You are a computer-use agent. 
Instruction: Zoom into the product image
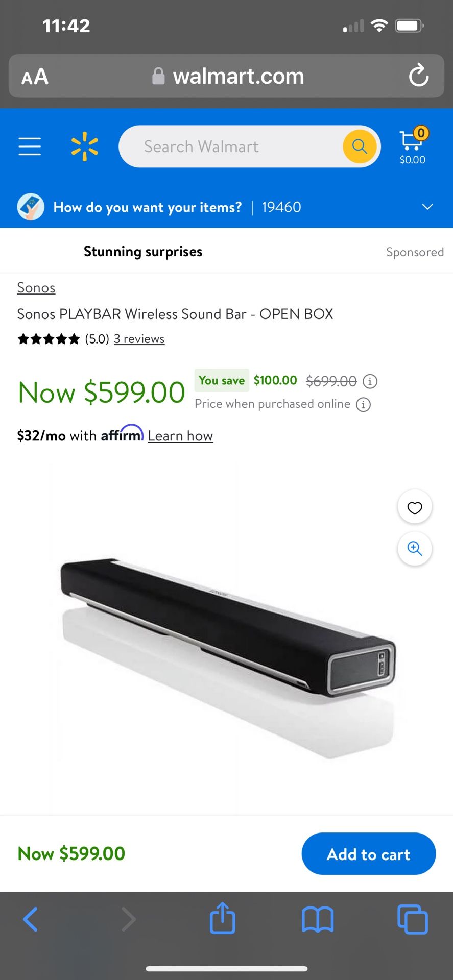(x=415, y=549)
